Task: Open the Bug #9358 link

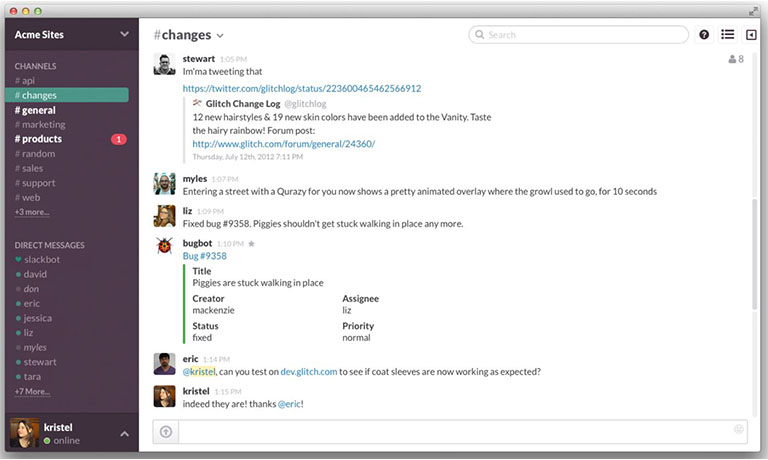Action: (205, 256)
